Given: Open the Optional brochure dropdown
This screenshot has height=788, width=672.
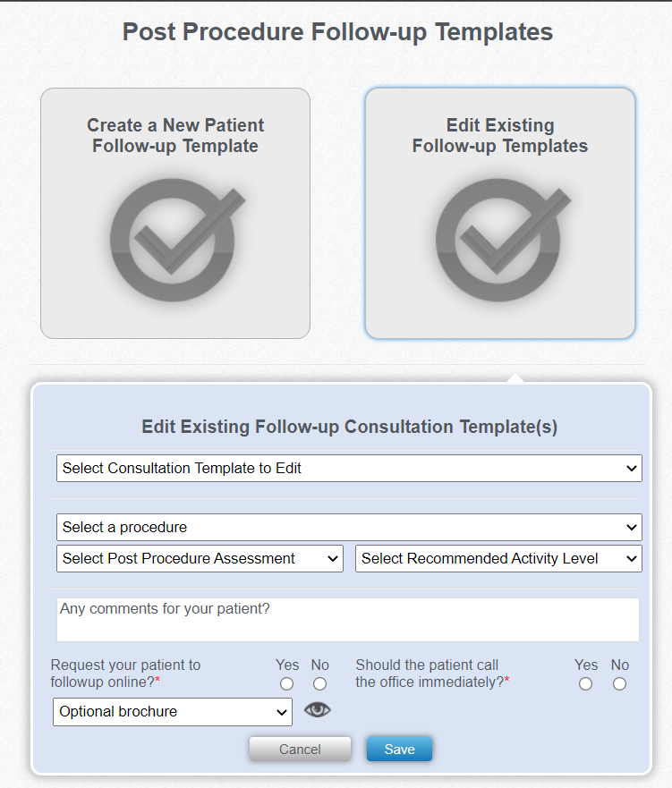Looking at the screenshot, I should click(173, 712).
